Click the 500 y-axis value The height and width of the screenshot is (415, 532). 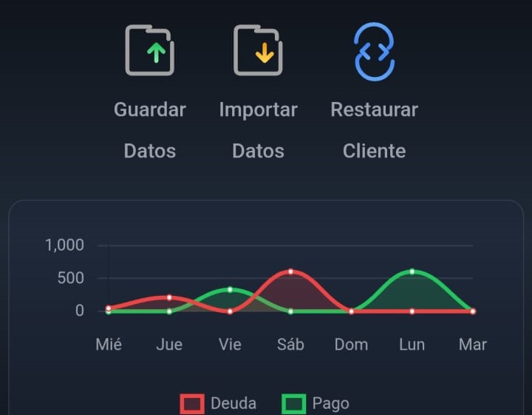pos(71,278)
